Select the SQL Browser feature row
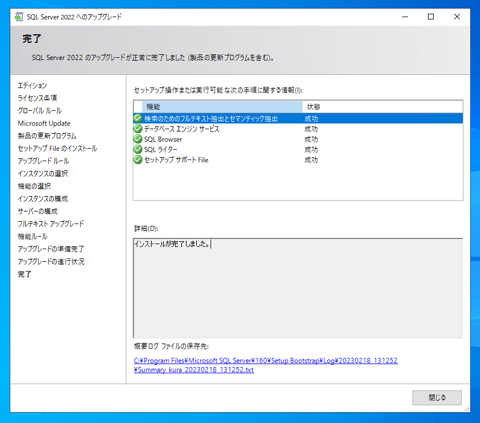 pos(298,139)
